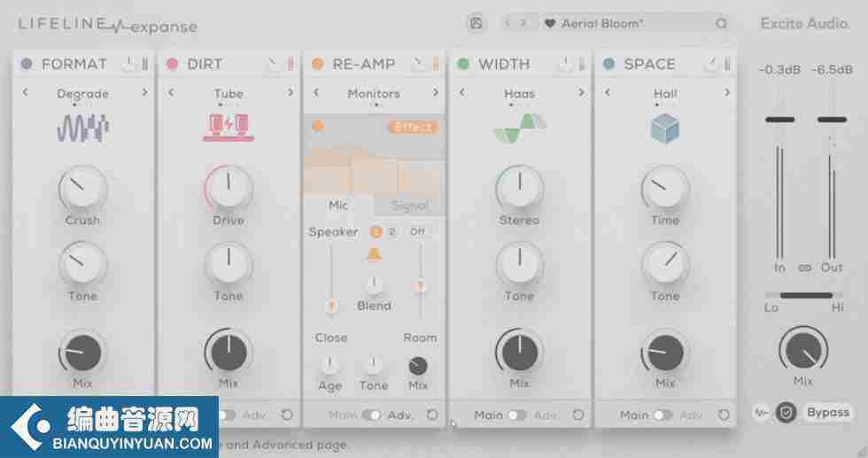Go to next RE-AMP algorithm after Monitors
868x458 pixels.
[436, 92]
